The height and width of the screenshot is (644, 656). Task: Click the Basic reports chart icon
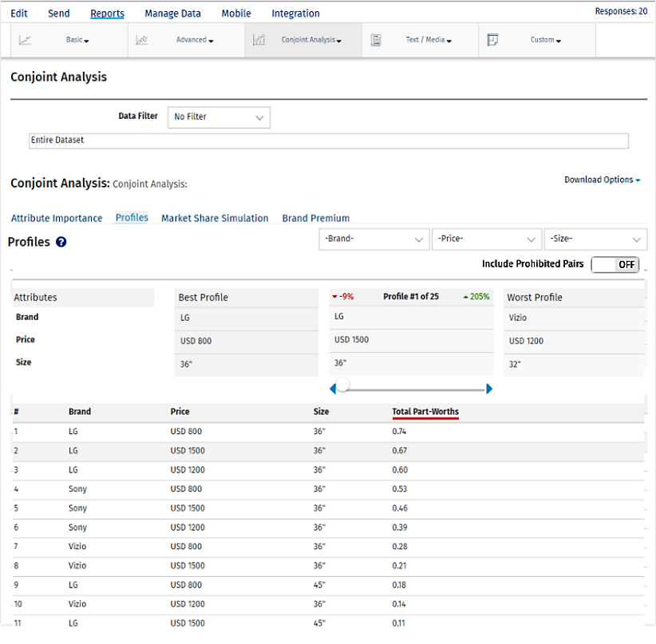[x=26, y=40]
